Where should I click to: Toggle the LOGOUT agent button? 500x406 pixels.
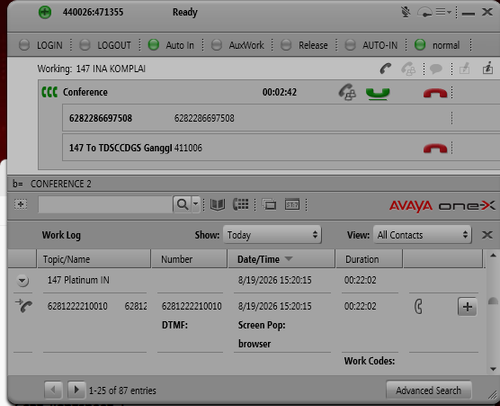(x=105, y=45)
